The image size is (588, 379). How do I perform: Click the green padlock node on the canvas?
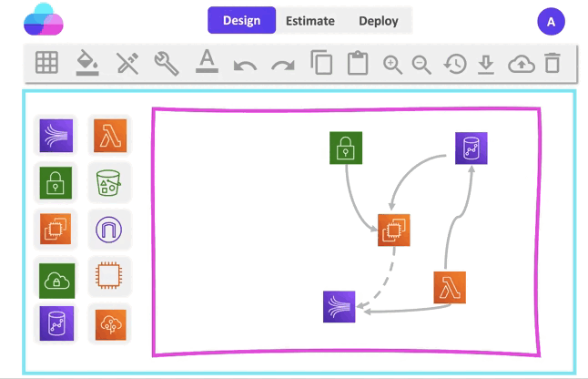coord(346,148)
